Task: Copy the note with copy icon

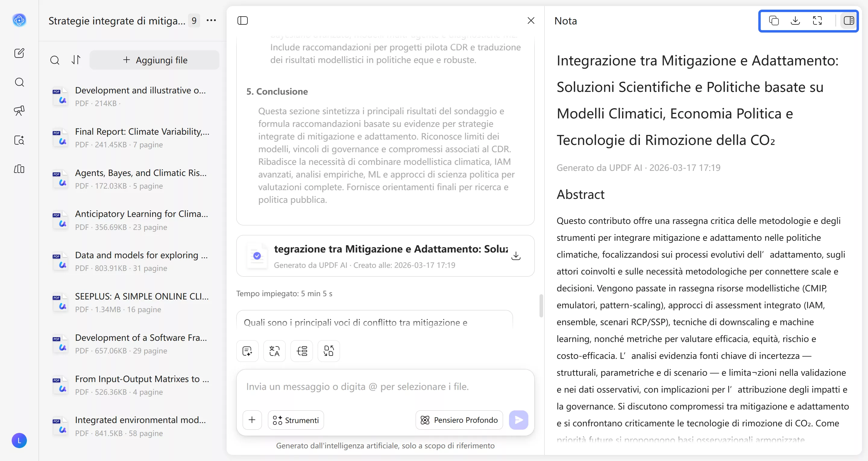Action: click(x=774, y=20)
